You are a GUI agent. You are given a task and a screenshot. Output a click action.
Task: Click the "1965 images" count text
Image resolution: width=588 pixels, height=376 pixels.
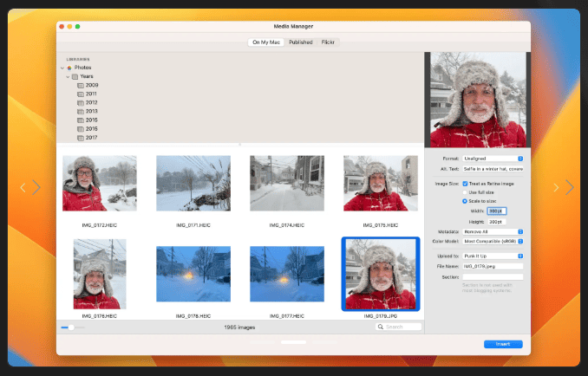click(x=239, y=327)
